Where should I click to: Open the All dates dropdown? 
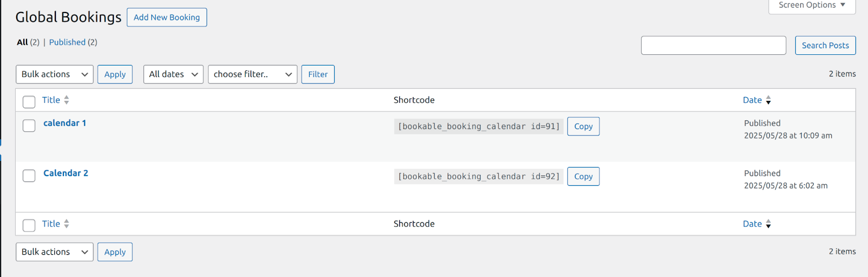(173, 74)
